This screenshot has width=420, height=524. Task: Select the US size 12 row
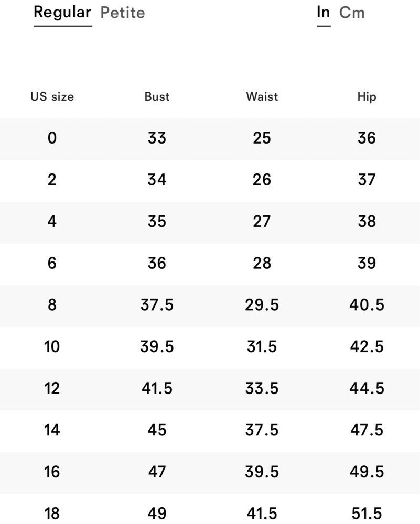[210, 389]
